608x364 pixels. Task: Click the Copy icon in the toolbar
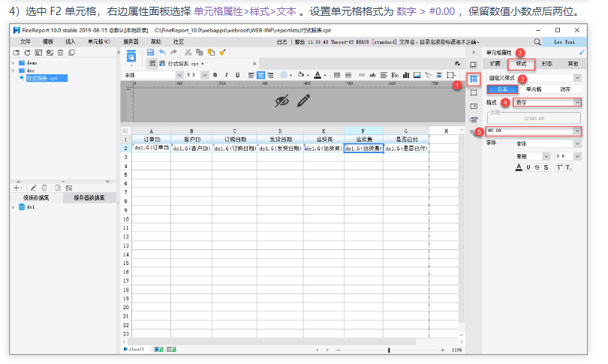tap(200, 53)
